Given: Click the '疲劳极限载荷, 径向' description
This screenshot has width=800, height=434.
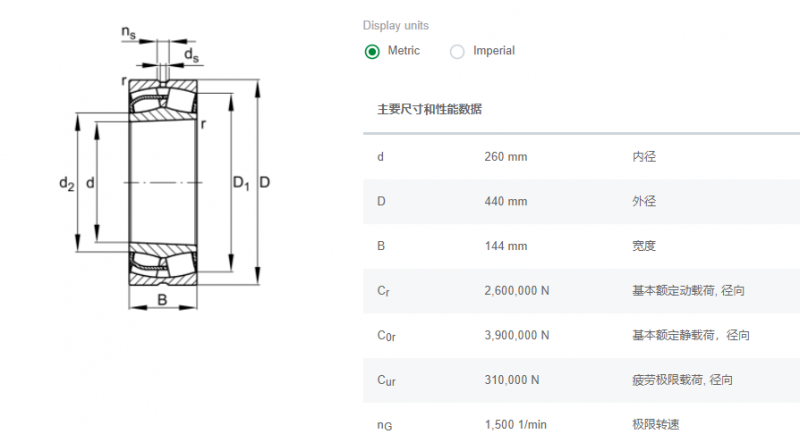Looking at the screenshot, I should click(x=682, y=380).
